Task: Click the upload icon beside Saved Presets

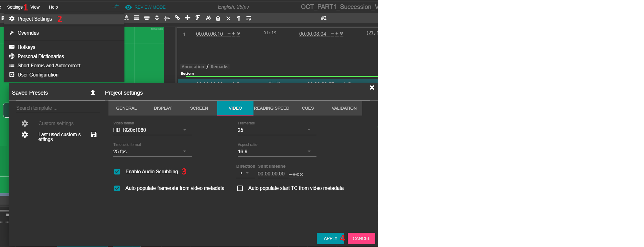Action: (93, 92)
